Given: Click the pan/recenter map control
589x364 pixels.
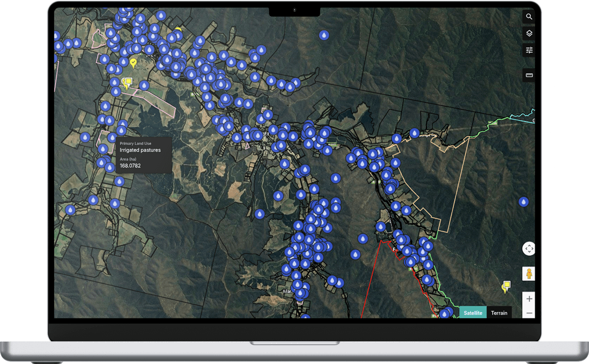Looking at the screenshot, I should tap(529, 249).
